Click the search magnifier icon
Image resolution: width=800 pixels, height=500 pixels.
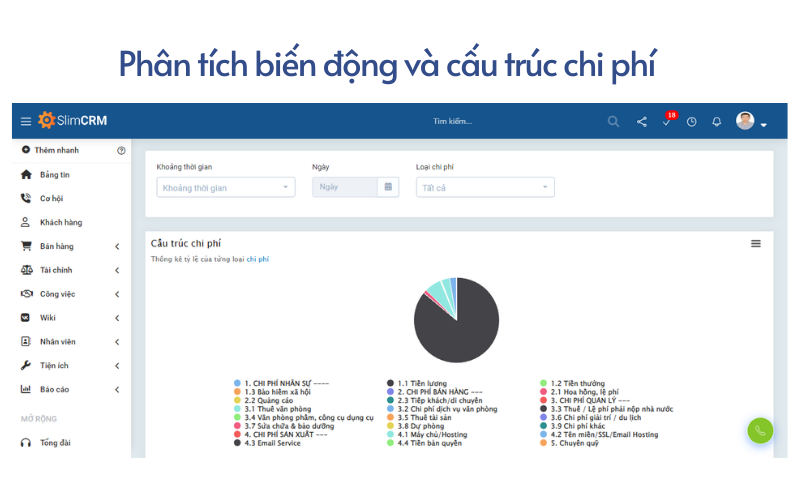613,121
